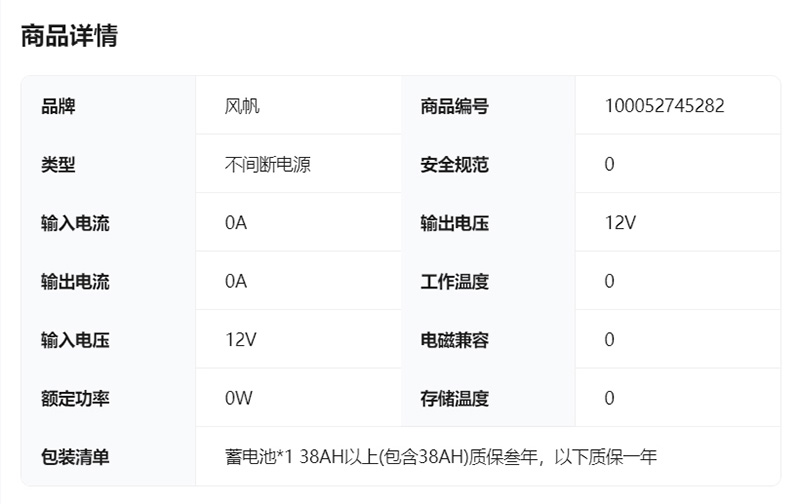Select the brand value 风帆
Image resolution: width=800 pixels, height=504 pixels.
click(242, 106)
